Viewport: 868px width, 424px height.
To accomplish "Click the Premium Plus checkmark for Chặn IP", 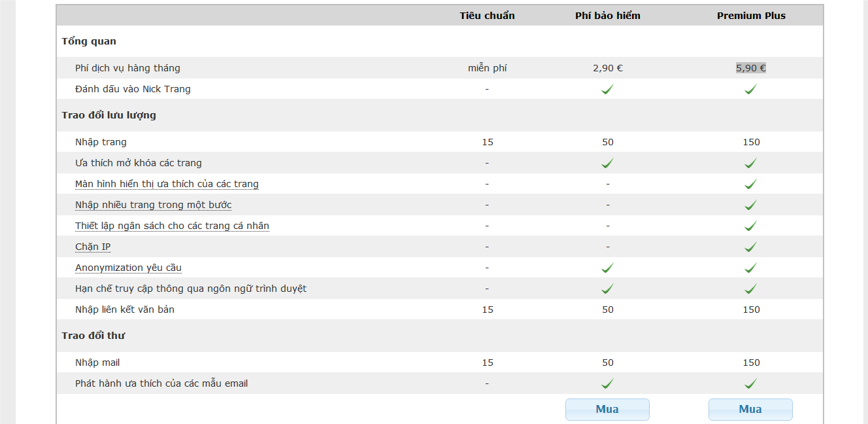I will click(x=750, y=247).
